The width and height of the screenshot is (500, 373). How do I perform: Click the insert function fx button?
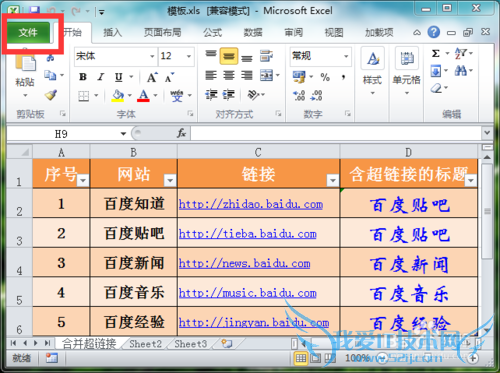tap(181, 134)
